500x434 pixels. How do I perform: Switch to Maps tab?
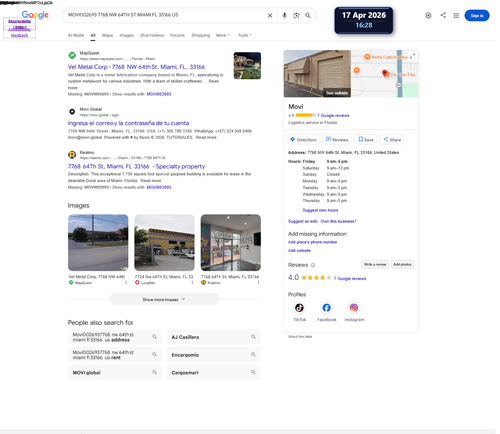pos(108,35)
